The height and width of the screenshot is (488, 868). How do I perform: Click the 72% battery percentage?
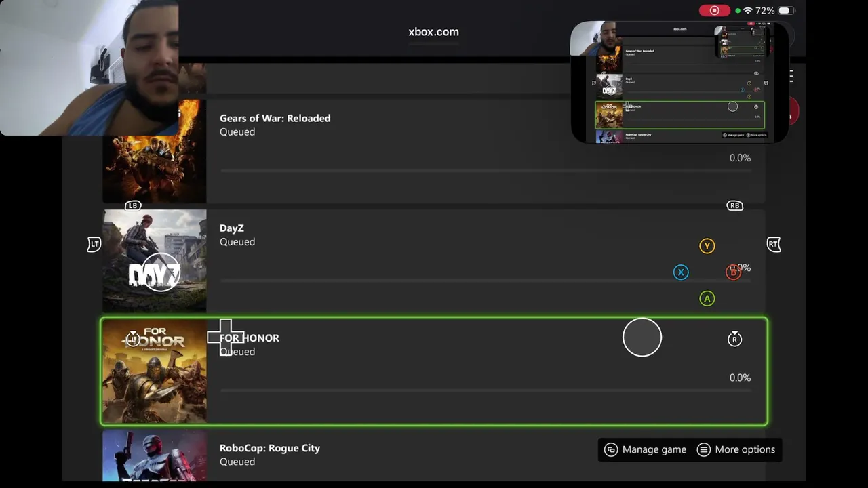pos(765,11)
